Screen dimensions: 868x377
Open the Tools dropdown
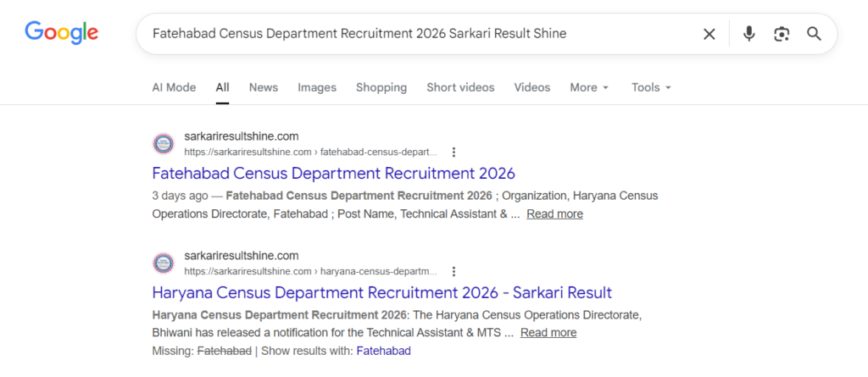point(651,87)
